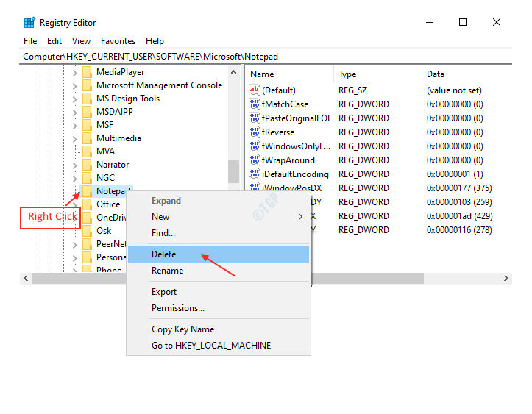The width and height of the screenshot is (532, 414).
Task: Click the Microsoft Management Console folder icon
Action: [x=88, y=85]
